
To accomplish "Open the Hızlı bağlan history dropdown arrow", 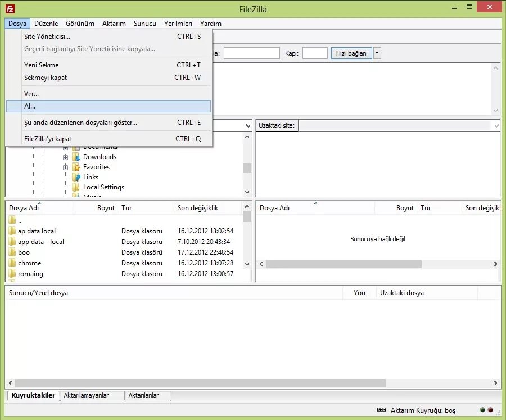I will point(377,53).
